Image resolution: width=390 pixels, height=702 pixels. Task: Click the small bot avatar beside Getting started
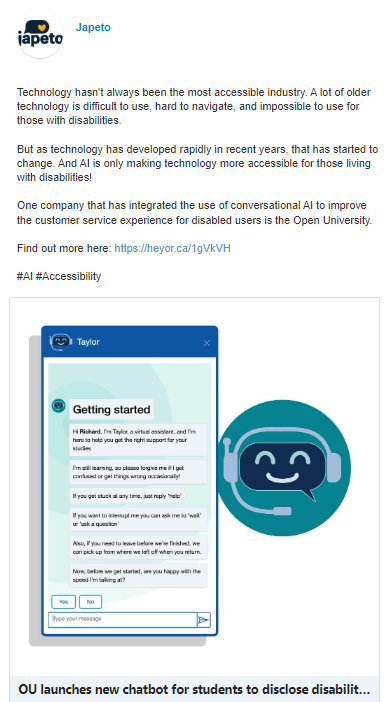click(59, 406)
